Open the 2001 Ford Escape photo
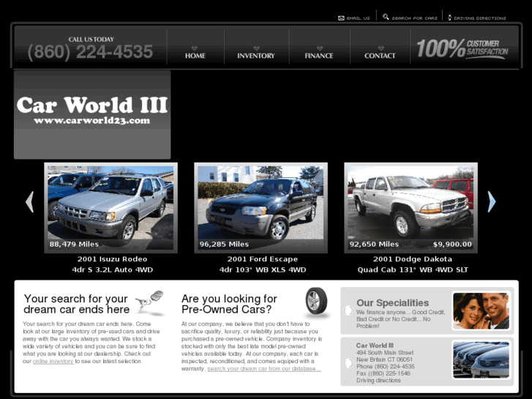 pos(261,207)
